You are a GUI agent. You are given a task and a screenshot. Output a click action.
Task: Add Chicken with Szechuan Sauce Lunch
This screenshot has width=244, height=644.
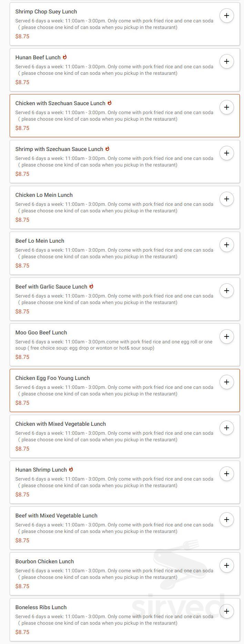pos(227,107)
